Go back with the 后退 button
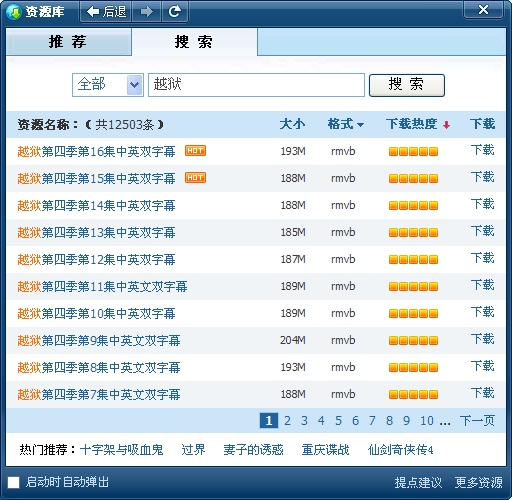The image size is (512, 500). (x=106, y=12)
